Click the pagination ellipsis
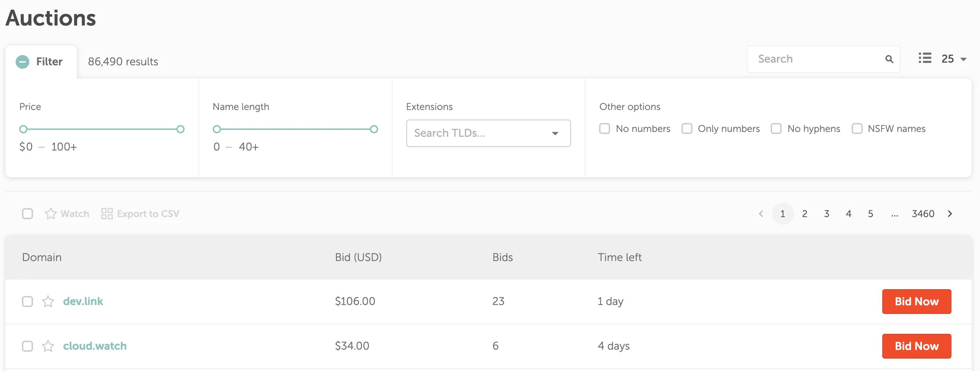The width and height of the screenshot is (980, 371). point(894,215)
